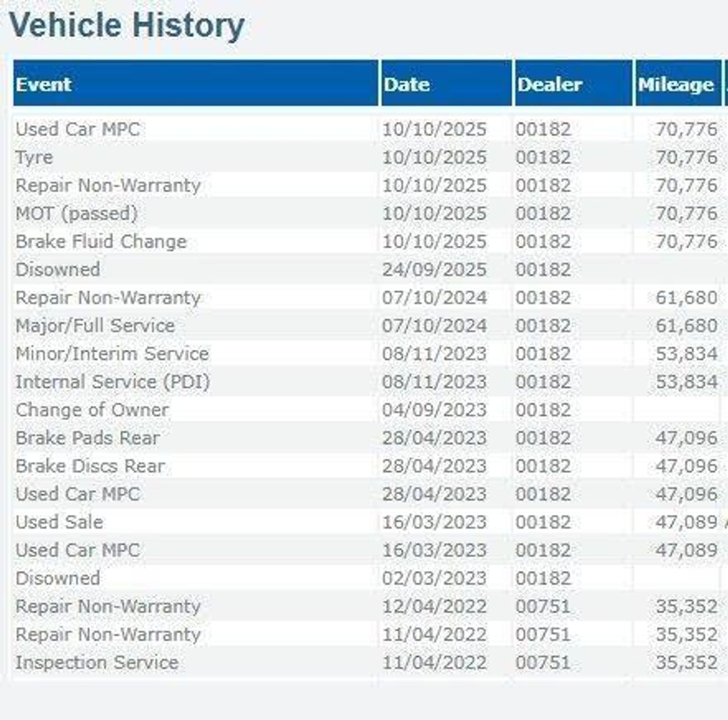Click the Vehicle History heading
The image size is (728, 720).
point(127,25)
